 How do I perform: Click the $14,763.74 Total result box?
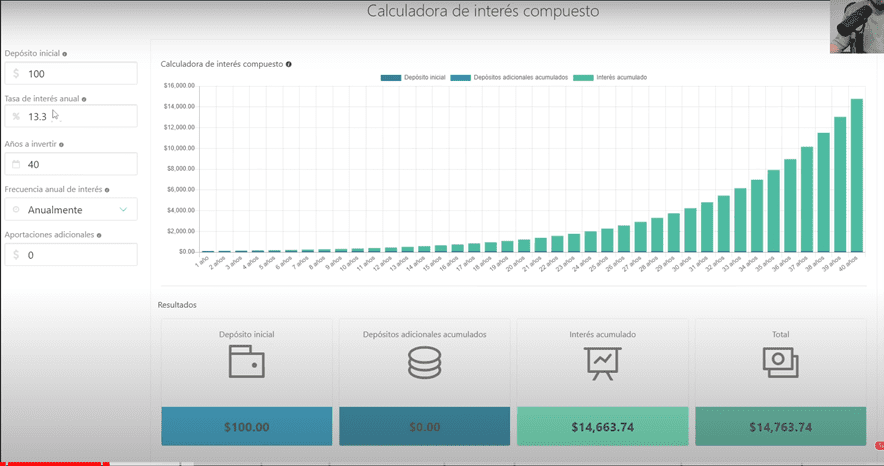click(x=780, y=427)
